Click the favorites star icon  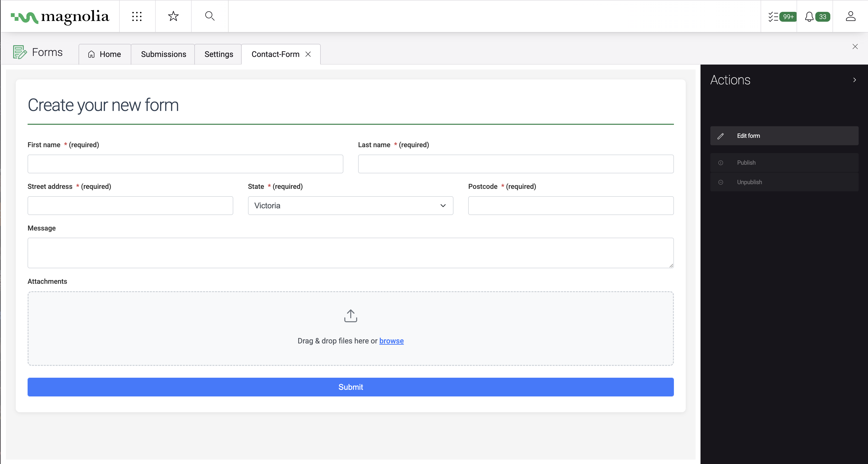pyautogui.click(x=173, y=16)
